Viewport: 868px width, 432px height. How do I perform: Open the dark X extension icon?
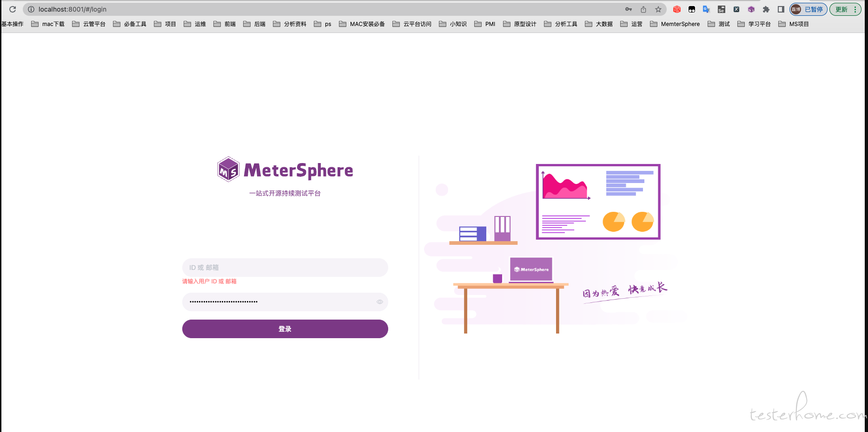[736, 9]
